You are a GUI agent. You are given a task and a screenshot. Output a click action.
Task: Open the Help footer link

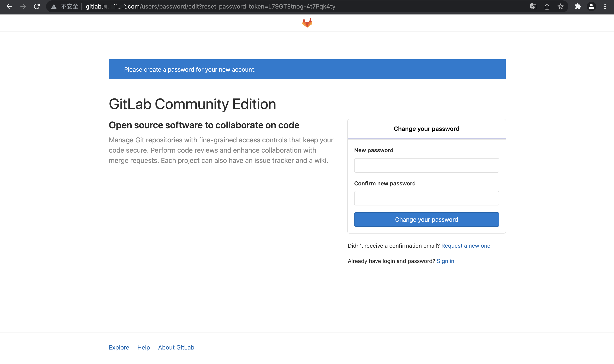point(143,347)
